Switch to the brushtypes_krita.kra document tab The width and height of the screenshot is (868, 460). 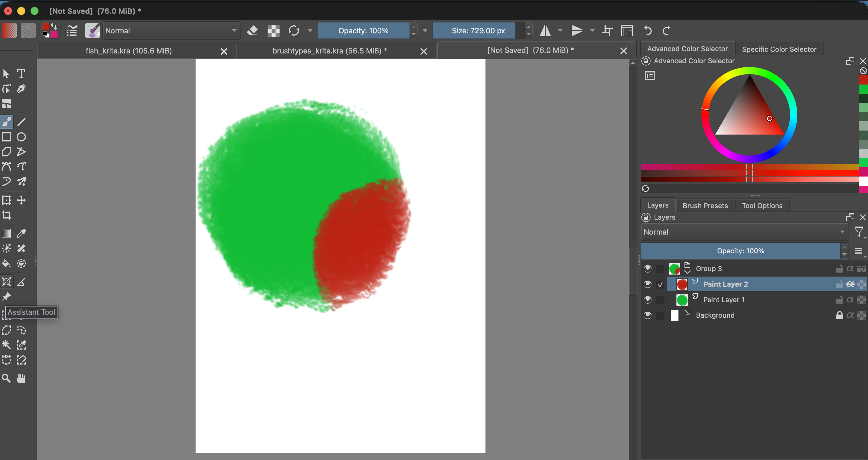click(330, 51)
